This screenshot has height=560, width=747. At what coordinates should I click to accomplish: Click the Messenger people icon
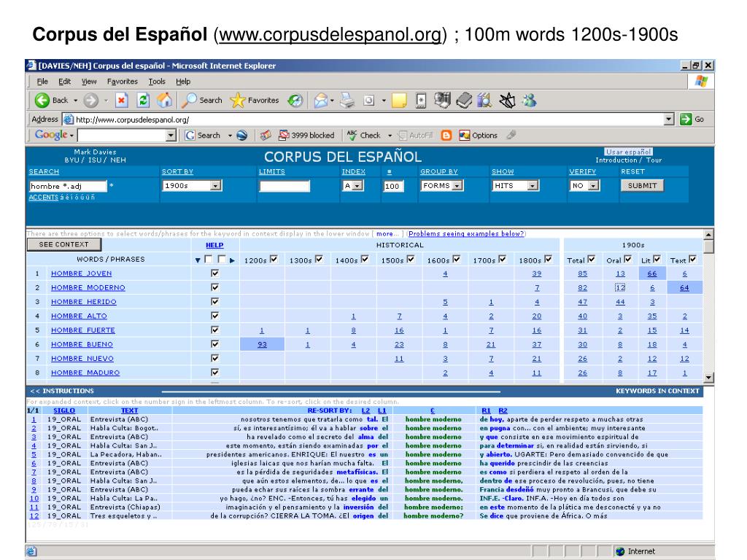[530, 100]
